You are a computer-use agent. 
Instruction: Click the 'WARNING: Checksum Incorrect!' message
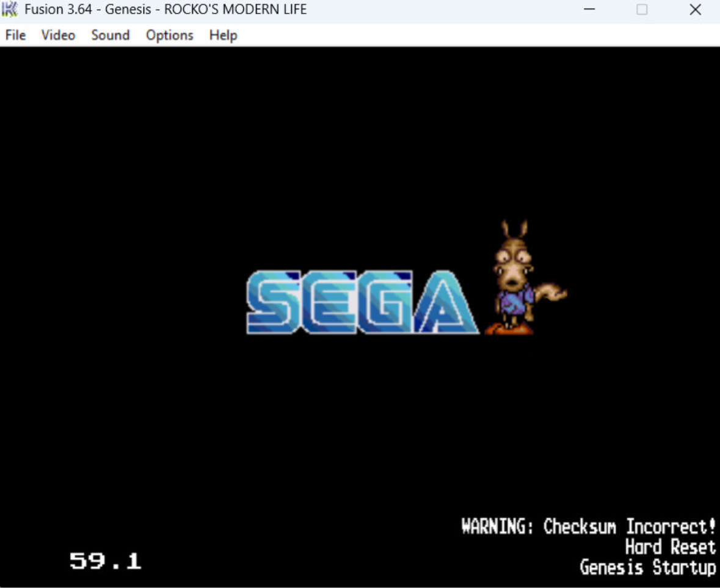[589, 526]
